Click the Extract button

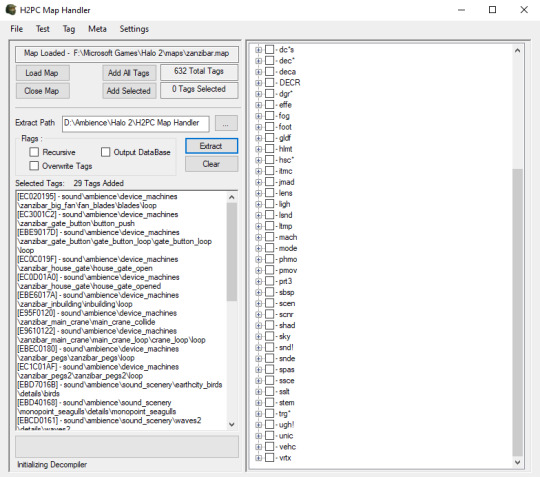click(x=211, y=146)
